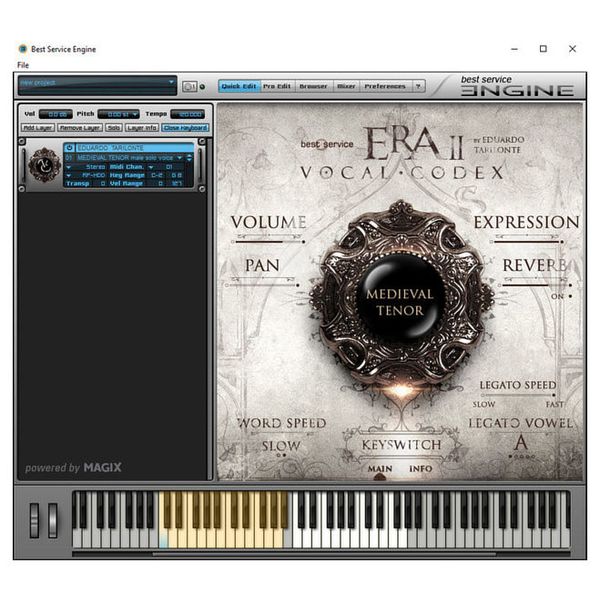Click the EXPRESSION slider

(527, 242)
